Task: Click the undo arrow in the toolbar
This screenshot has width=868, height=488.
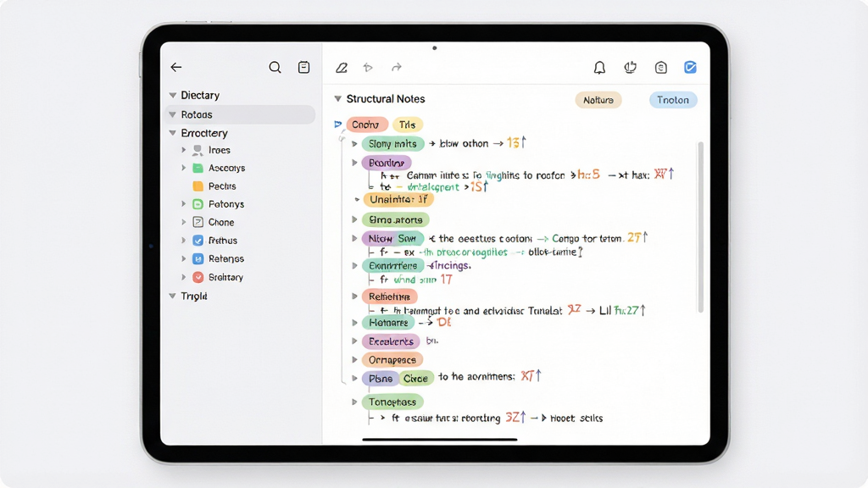Action: (368, 68)
